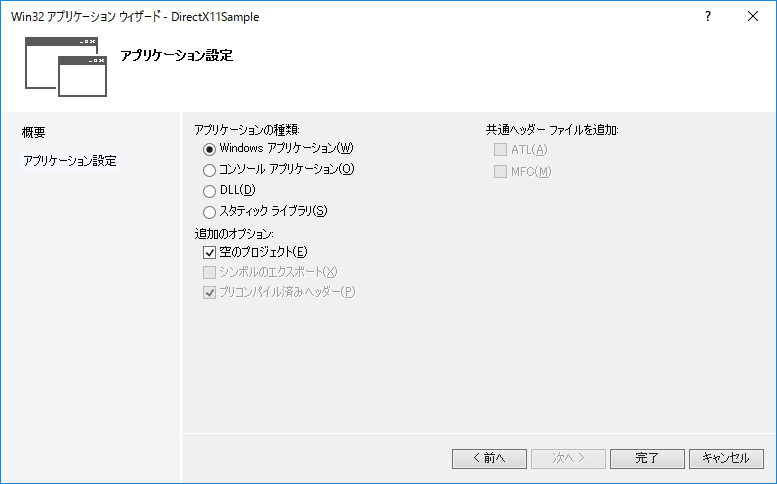
Task: Open help with the question mark
Action: 708,16
